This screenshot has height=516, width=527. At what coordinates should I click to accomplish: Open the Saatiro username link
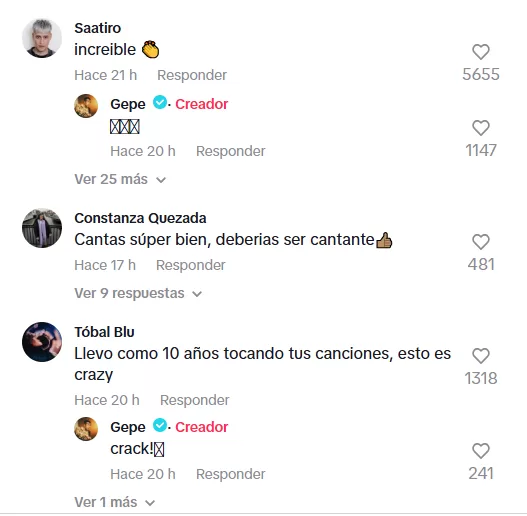pos(97,28)
